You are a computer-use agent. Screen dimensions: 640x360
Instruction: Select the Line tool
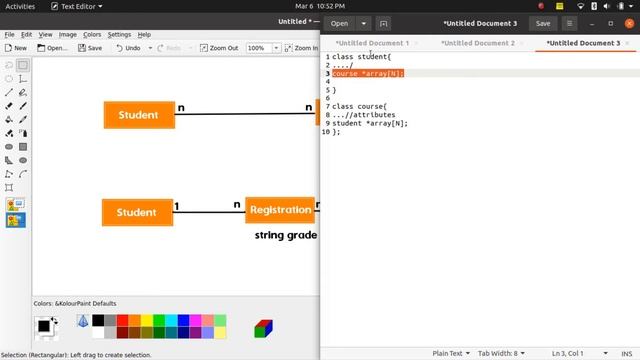pos(9,92)
